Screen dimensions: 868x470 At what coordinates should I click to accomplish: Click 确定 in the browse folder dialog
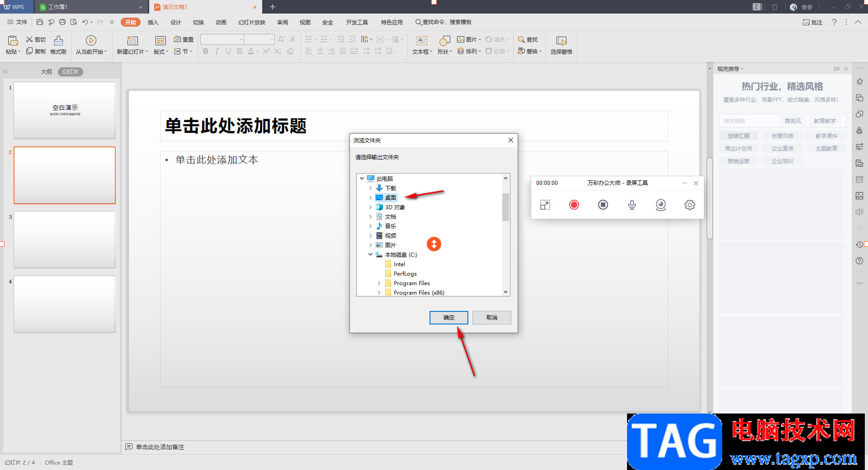point(449,318)
